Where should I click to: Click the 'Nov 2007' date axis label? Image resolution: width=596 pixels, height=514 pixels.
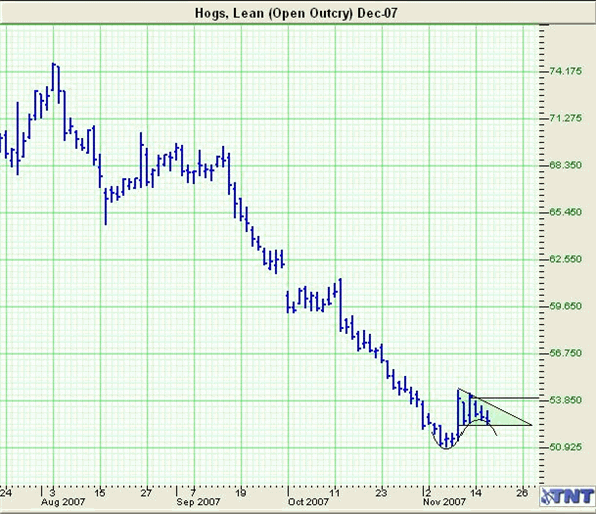pyautogui.click(x=444, y=502)
